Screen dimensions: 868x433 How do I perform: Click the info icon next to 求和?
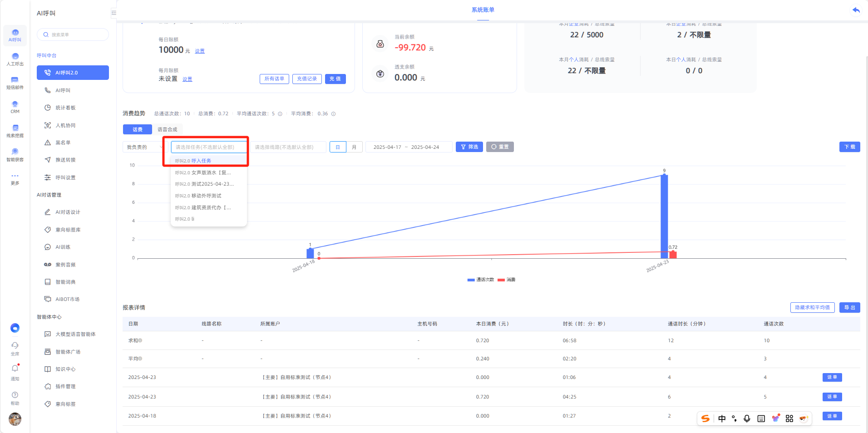coord(140,340)
